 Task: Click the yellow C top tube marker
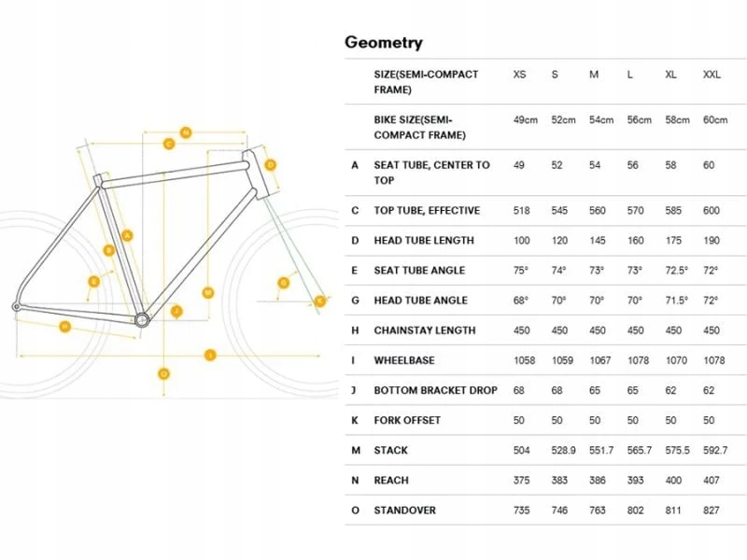pos(169,144)
